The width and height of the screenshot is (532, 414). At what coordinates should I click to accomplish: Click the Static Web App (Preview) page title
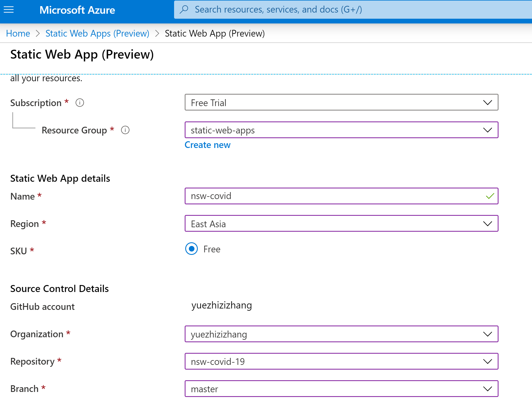(82, 54)
